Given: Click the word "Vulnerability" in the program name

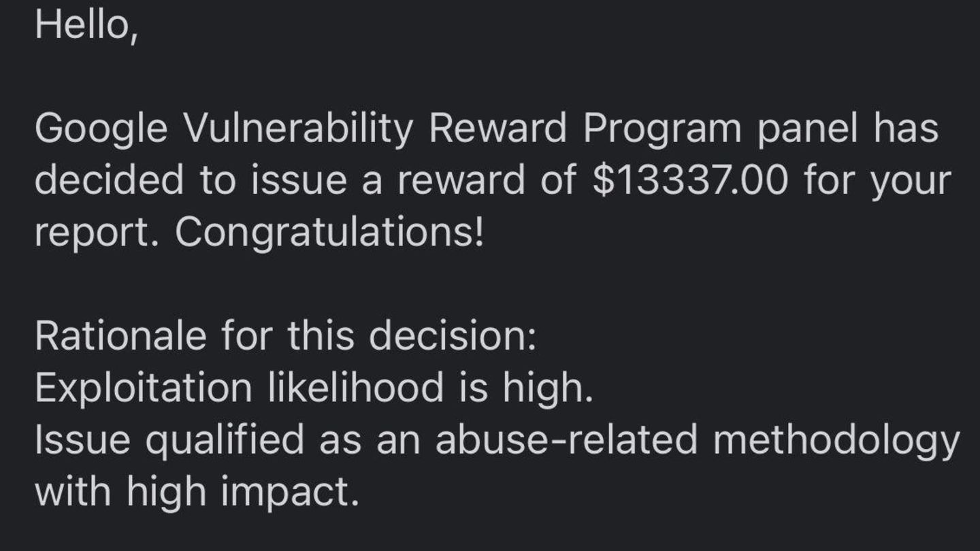Looking at the screenshot, I should click(298, 129).
